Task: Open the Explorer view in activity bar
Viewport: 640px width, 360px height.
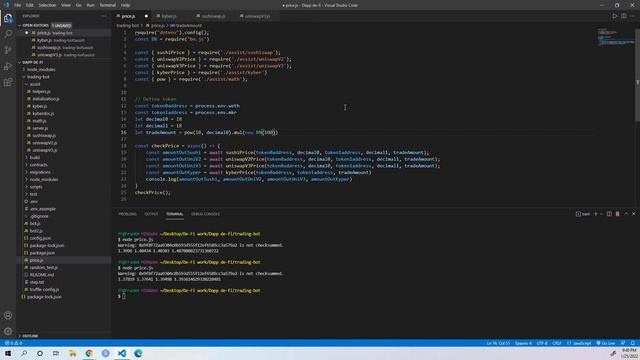Action: [x=8, y=18]
